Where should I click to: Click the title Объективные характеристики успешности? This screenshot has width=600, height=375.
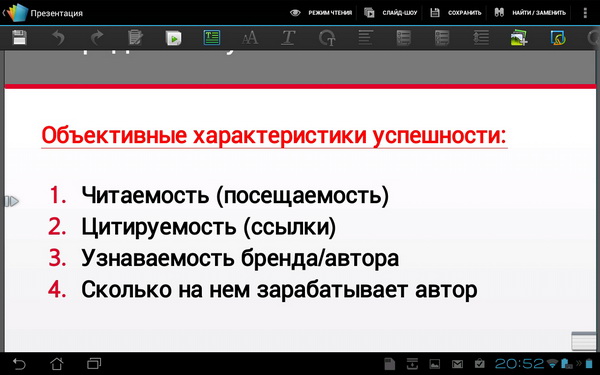[274, 135]
